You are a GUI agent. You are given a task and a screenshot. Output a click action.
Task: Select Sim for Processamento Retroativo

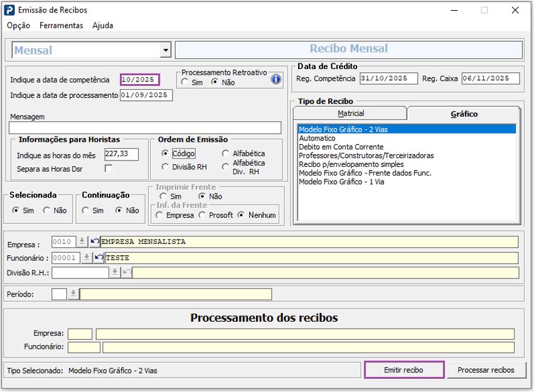point(184,82)
